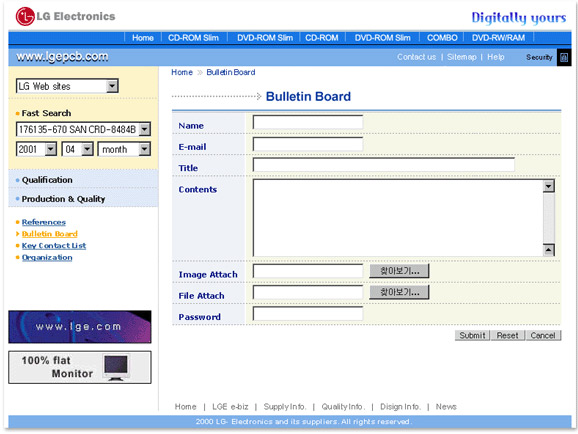Click the LGE e-biz footer link
Viewport: 578px width, 434px height.
230,406
